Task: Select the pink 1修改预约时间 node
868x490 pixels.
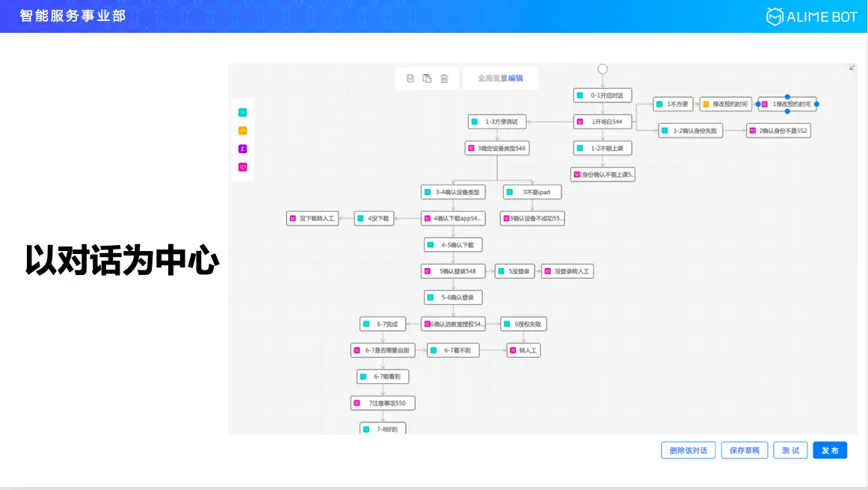Action: pos(787,104)
